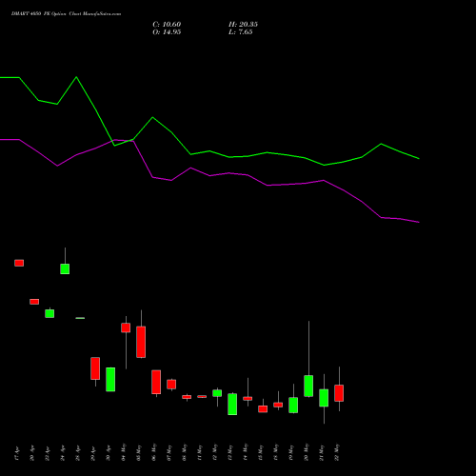Click the green candle above 20 May

pyautogui.click(x=308, y=386)
